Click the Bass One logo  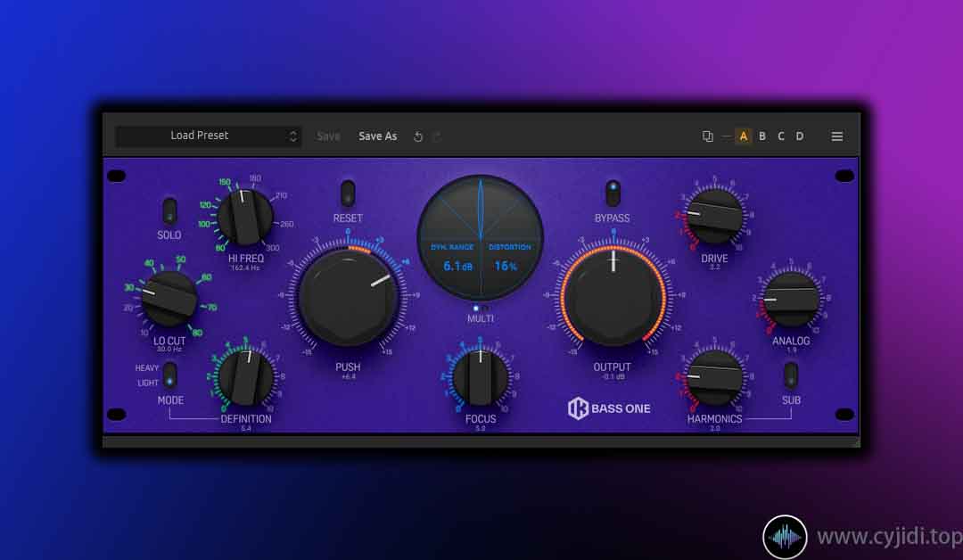(x=609, y=408)
